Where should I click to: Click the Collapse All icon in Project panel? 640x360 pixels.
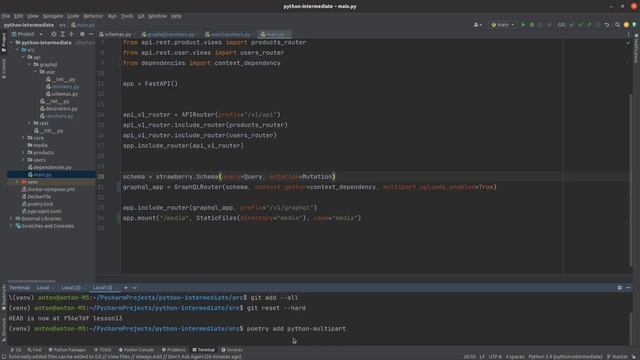pyautogui.click(x=71, y=34)
